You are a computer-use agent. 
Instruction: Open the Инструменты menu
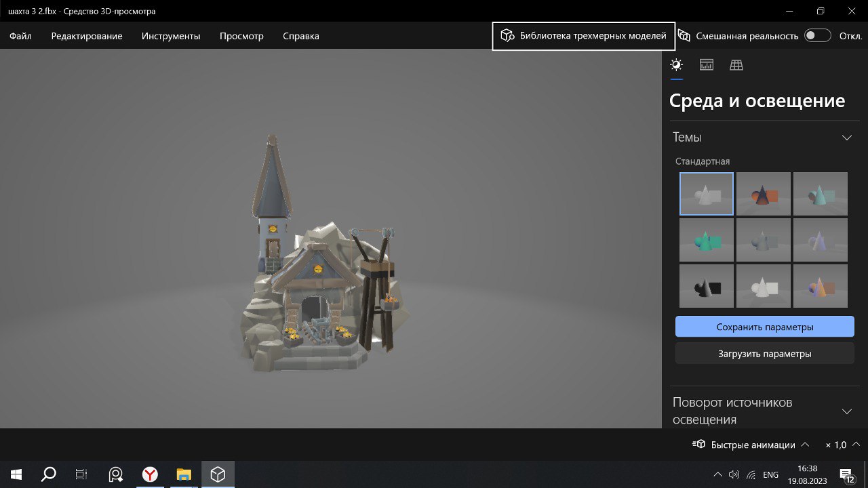point(171,36)
